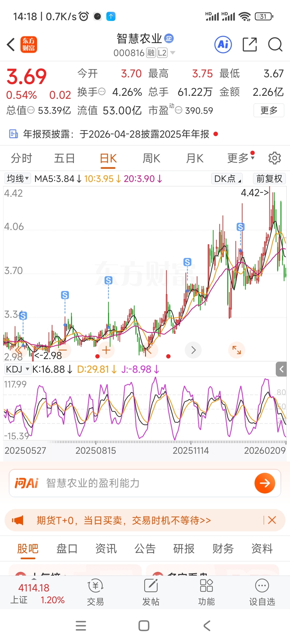Open the DK点 selector
Viewport: 290px width, 644px height.
pos(227,179)
